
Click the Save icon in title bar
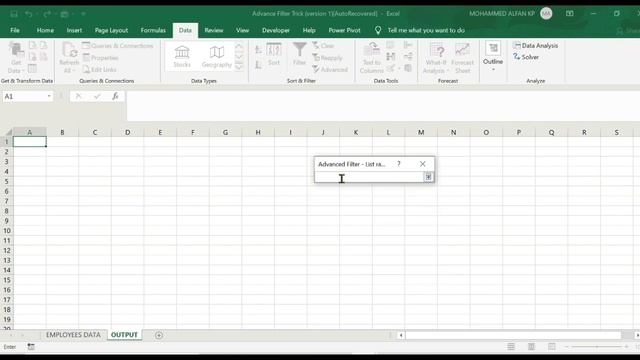click(14, 14)
